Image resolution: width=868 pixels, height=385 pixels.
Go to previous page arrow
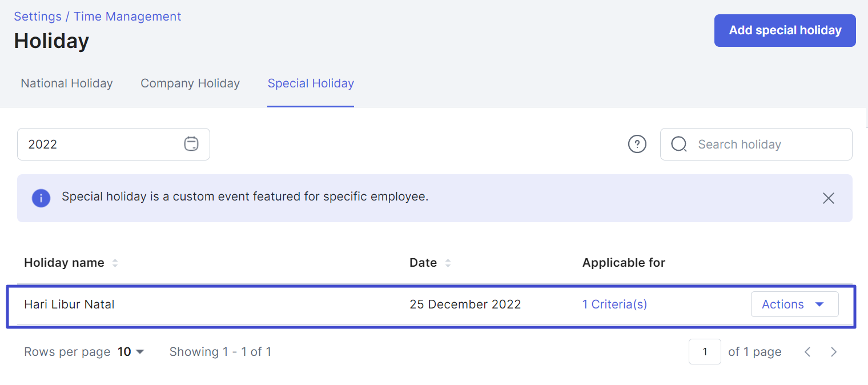click(x=807, y=352)
